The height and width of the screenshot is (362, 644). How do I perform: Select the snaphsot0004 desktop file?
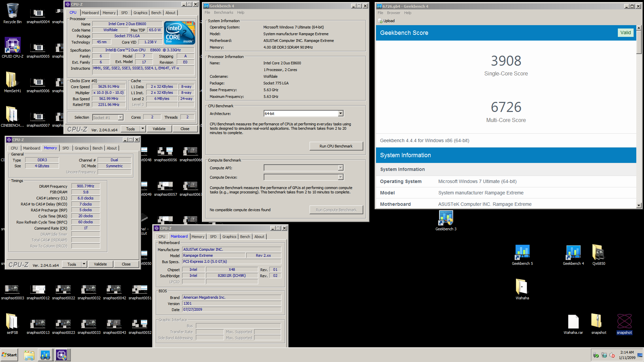(38, 15)
